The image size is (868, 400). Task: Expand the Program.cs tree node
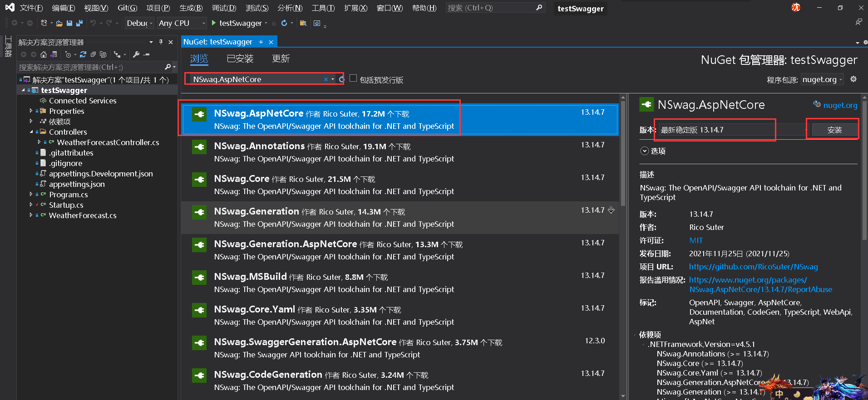tap(31, 194)
